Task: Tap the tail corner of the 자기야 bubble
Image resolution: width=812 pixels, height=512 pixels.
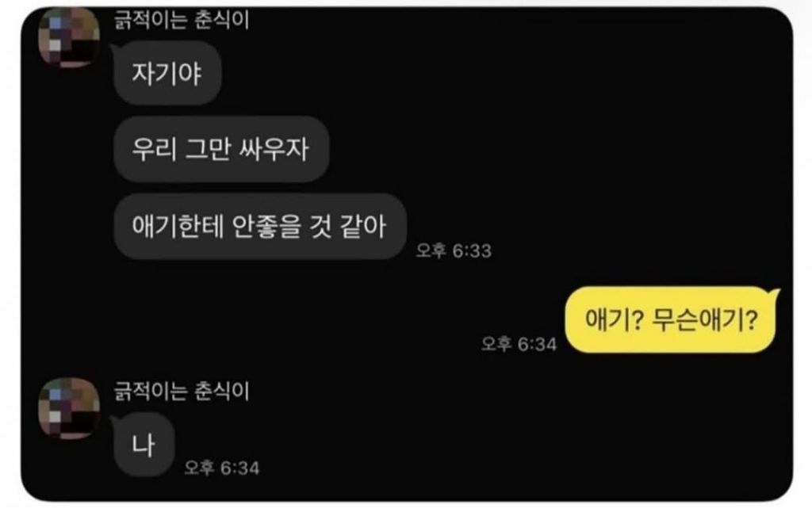Action: tap(117, 49)
